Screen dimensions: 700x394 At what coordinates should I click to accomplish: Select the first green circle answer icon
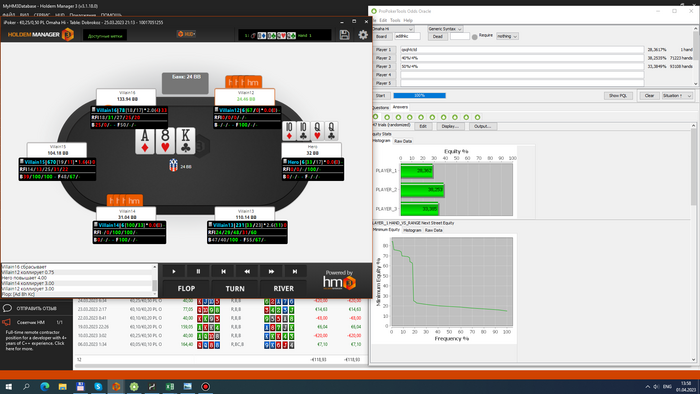click(375, 117)
